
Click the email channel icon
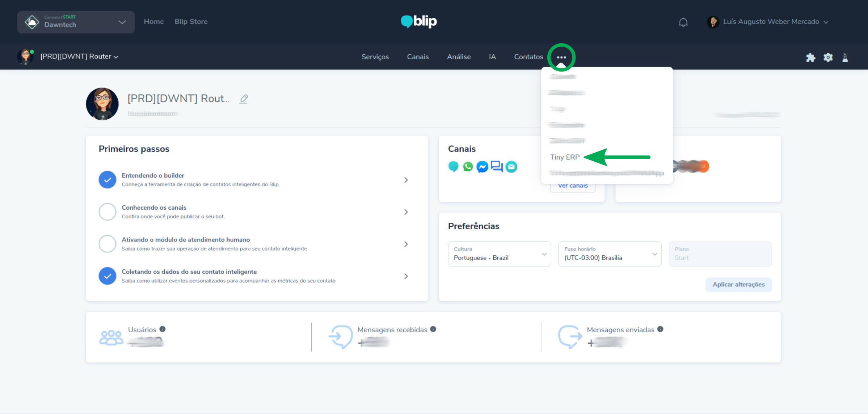[x=511, y=167]
